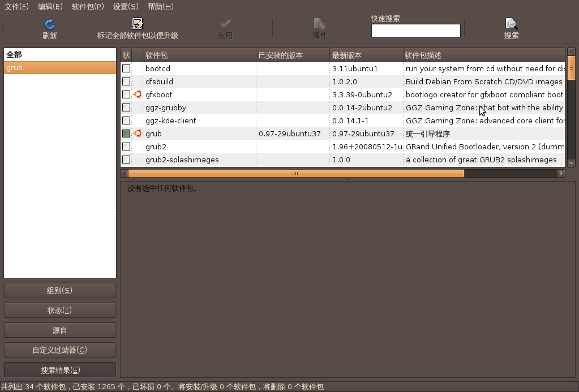This screenshot has height=392, width=579.
Task: Select the ggz-kde-client package name
Action: tap(170, 120)
